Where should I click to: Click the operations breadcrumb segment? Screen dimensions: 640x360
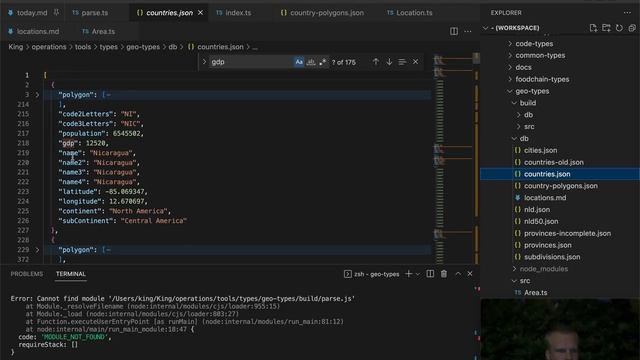click(49, 47)
